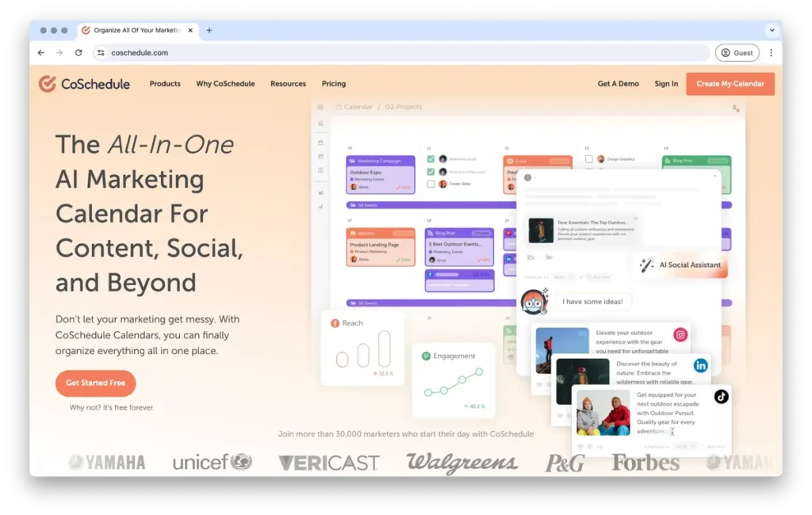Click the home icon in the preview sidebar
812x515 pixels.
320,124
